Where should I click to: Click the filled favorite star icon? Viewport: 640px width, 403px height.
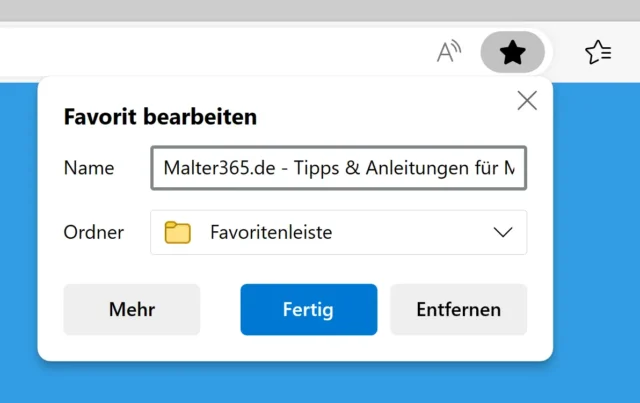(x=512, y=52)
